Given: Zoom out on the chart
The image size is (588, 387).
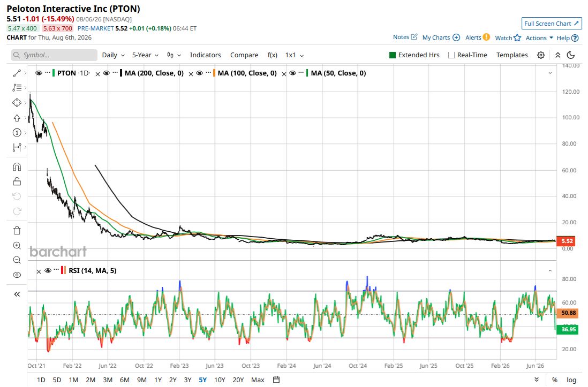Looking at the screenshot, I should tap(17, 260).
